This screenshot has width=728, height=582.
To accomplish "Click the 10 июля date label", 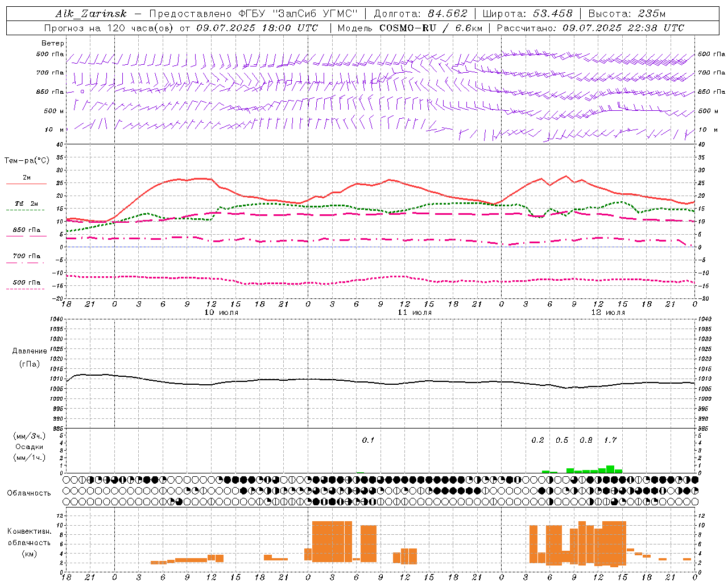I will click(x=221, y=313).
